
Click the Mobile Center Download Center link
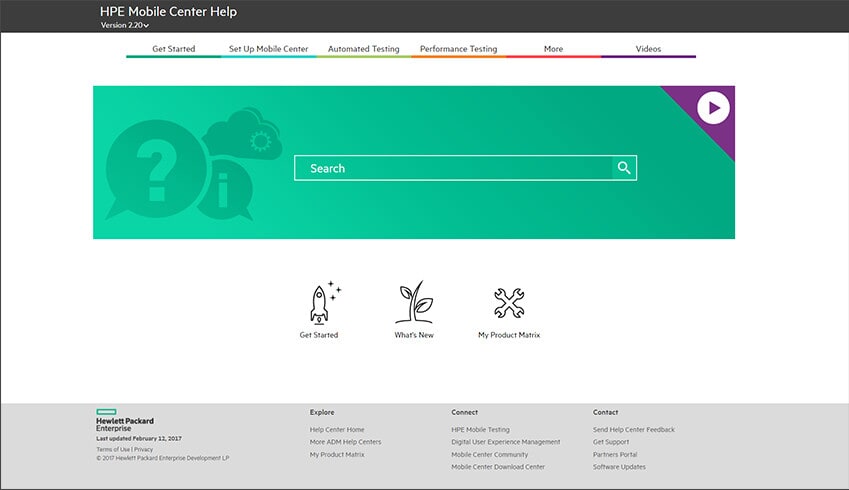click(x=498, y=467)
